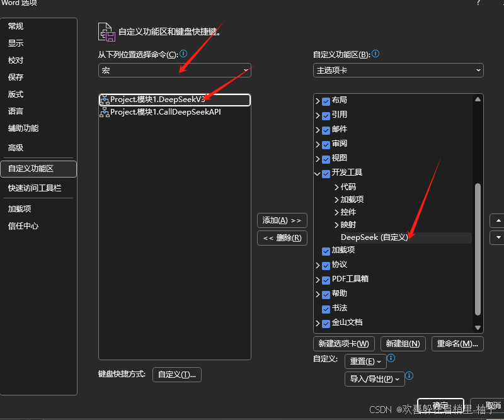Open the 重置 dropdown button
This screenshot has height=420, width=504.
click(365, 361)
